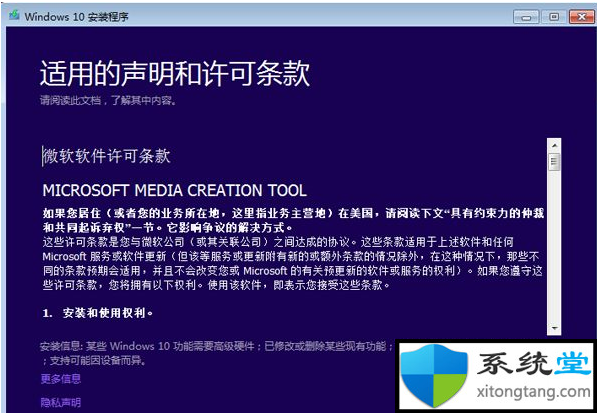
Task: Minimize the Windows 10 安装程序 window
Action: click(526, 17)
